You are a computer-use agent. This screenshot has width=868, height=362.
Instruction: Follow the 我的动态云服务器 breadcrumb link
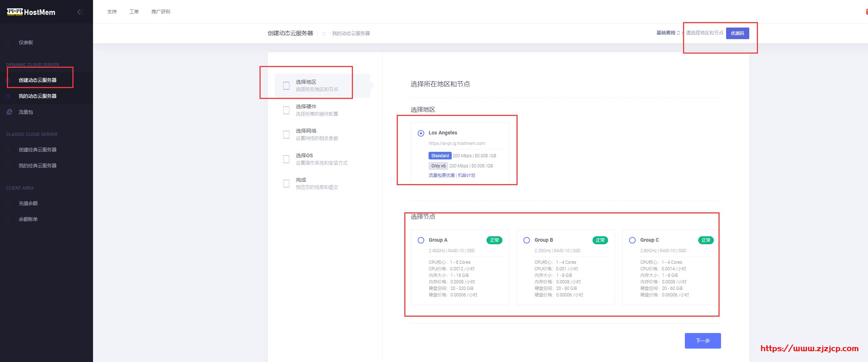(x=351, y=33)
